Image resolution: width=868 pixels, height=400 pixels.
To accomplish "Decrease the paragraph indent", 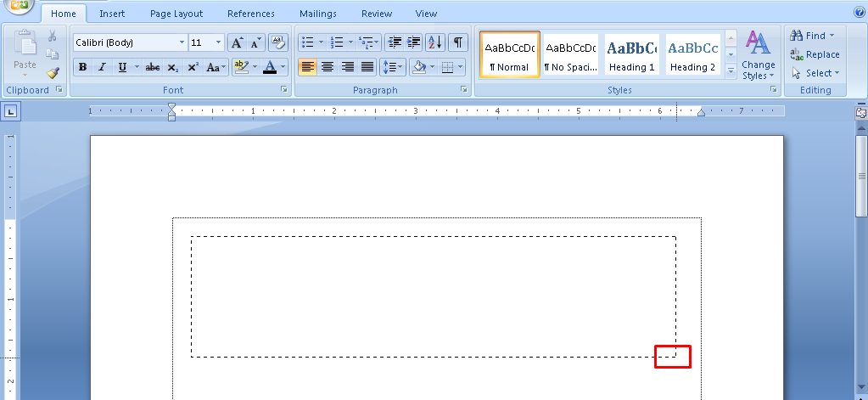I will click(x=395, y=42).
